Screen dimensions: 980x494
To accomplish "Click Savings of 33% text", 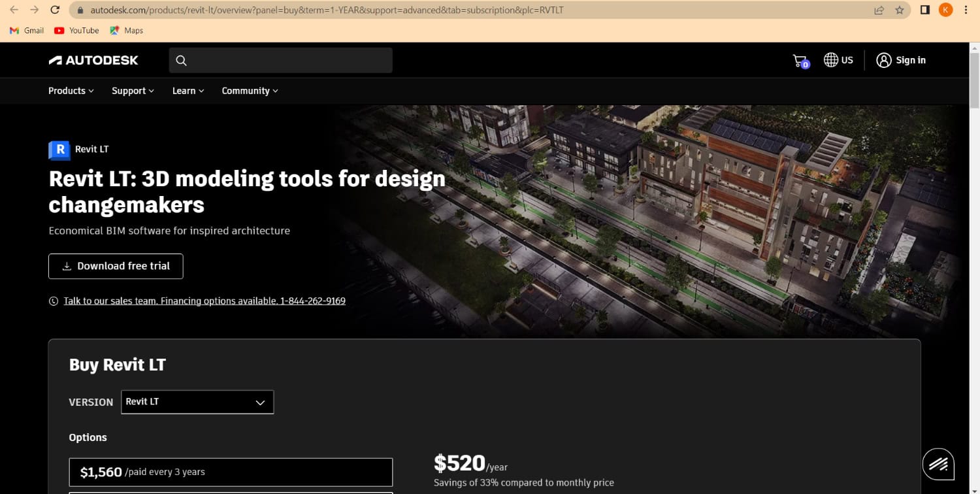I will click(524, 483).
